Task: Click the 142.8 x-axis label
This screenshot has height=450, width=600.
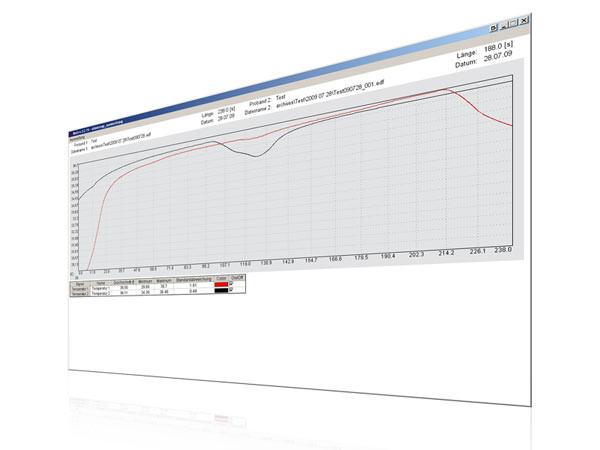Action: 288,261
